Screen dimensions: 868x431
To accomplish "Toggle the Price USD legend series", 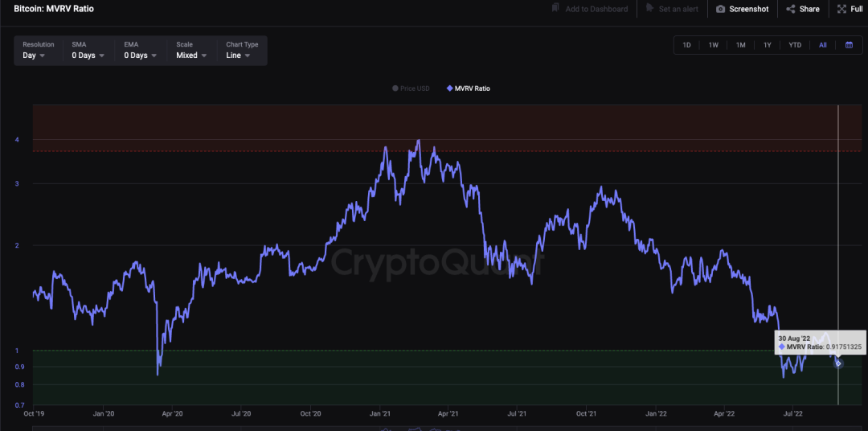I will (x=410, y=88).
